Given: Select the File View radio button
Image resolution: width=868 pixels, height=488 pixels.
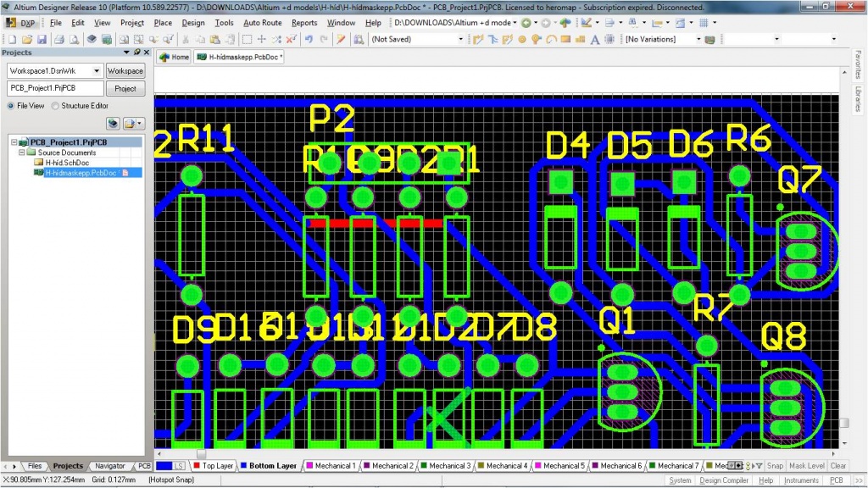Looking at the screenshot, I should [x=11, y=106].
